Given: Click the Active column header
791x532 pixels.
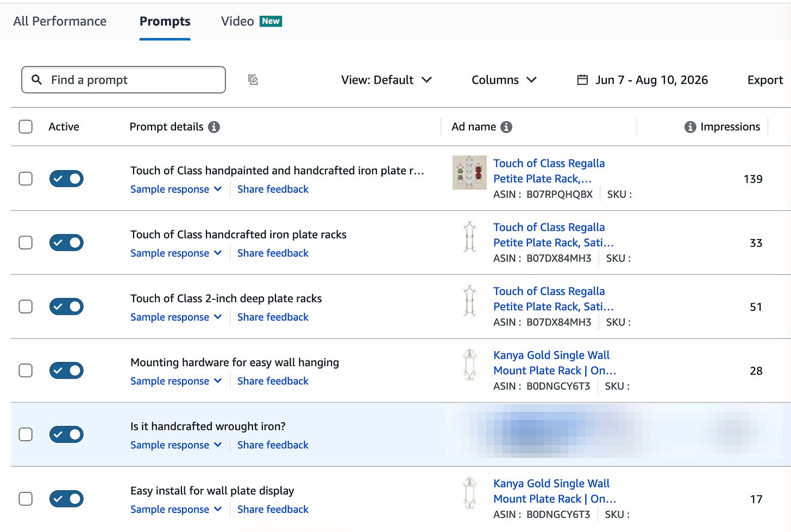Looking at the screenshot, I should pos(64,127).
